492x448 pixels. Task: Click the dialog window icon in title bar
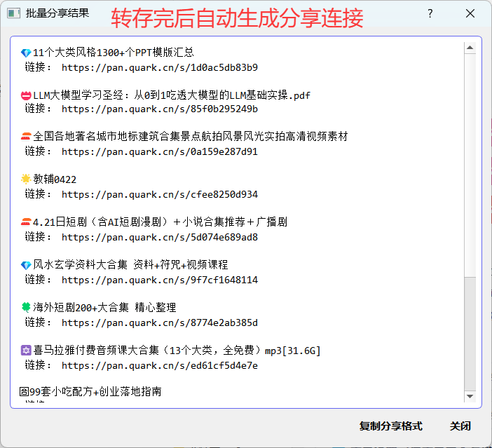13,13
